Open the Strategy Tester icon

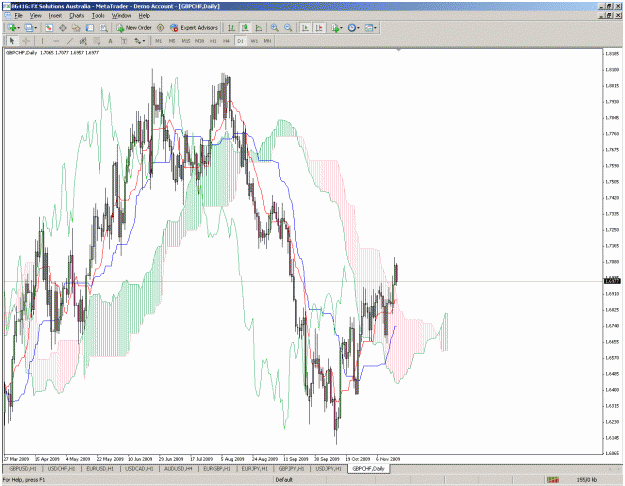click(104, 28)
